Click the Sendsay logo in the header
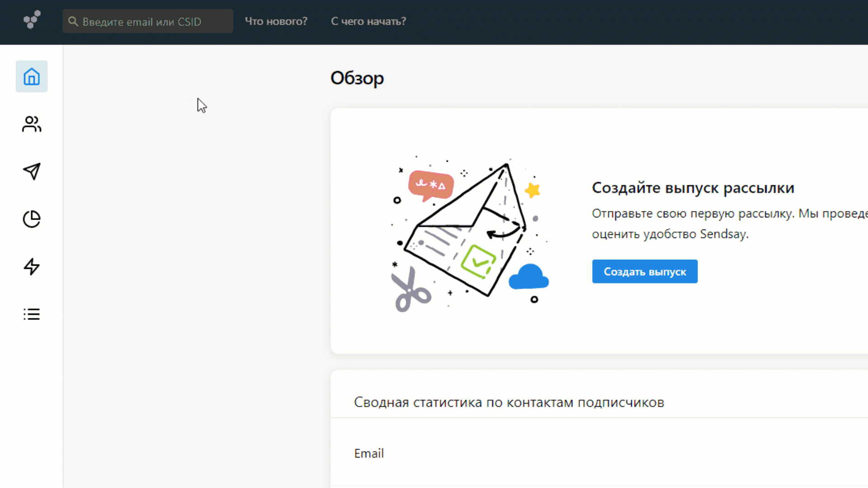Image resolution: width=868 pixels, height=488 pixels. 32,20
